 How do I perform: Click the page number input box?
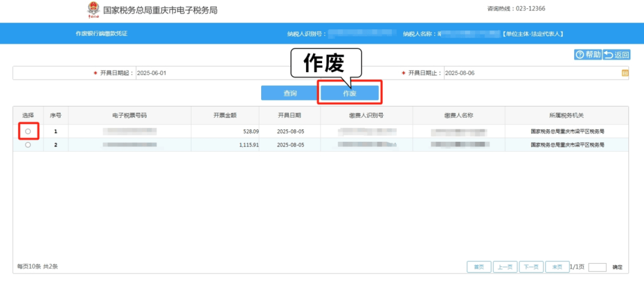pyautogui.click(x=597, y=267)
